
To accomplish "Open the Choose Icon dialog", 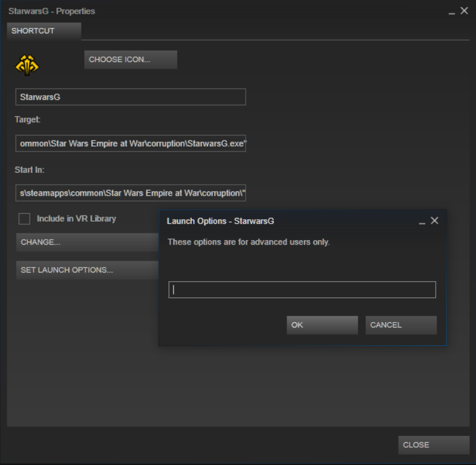I will (131, 59).
